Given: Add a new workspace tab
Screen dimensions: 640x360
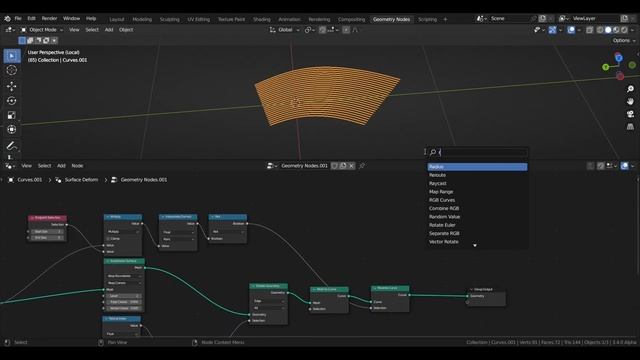Looking at the screenshot, I should [x=445, y=19].
